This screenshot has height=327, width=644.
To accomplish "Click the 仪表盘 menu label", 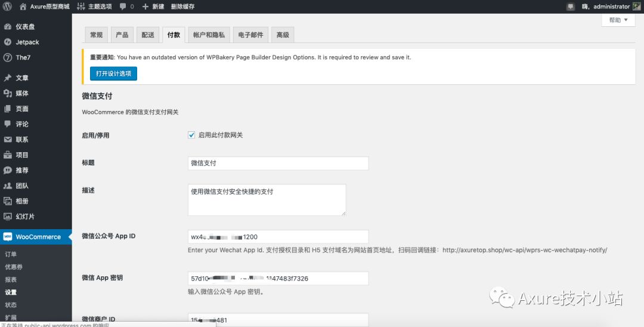I will pyautogui.click(x=25, y=27).
